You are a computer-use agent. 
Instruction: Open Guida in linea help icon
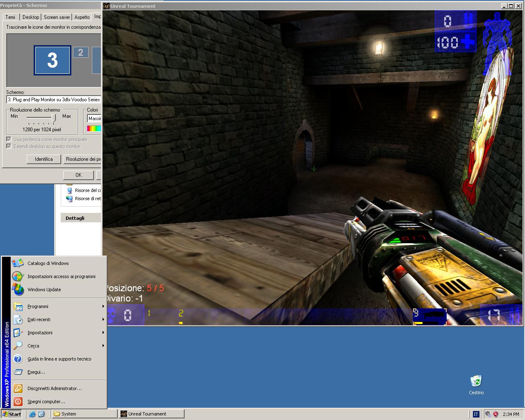[x=18, y=359]
